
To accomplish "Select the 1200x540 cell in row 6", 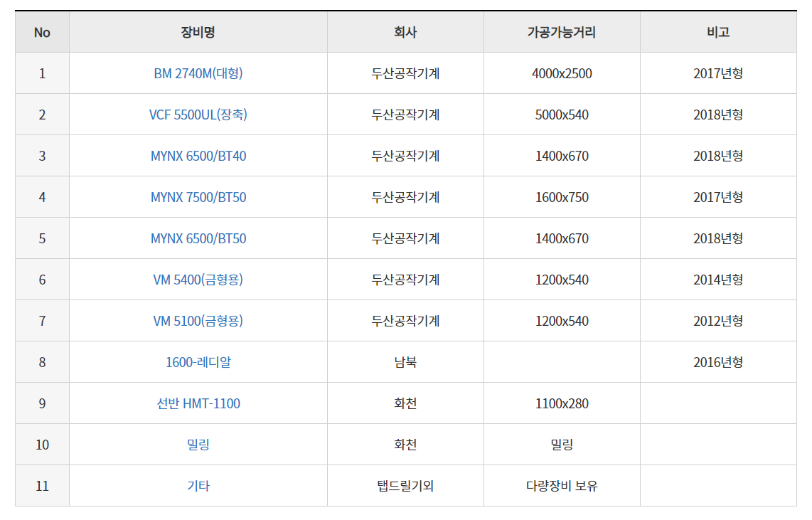I will tap(562, 280).
